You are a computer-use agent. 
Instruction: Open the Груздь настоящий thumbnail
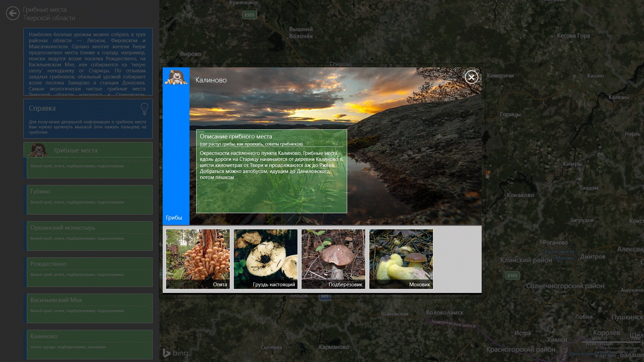(266, 259)
